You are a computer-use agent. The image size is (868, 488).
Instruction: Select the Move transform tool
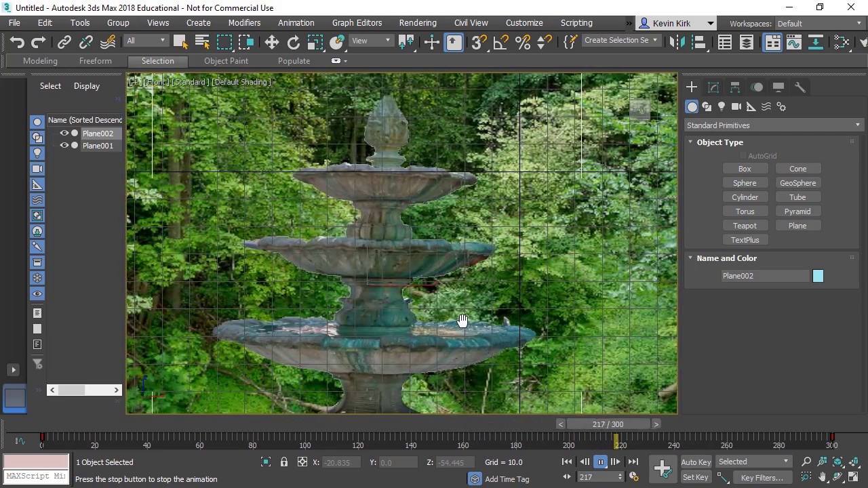click(x=271, y=42)
